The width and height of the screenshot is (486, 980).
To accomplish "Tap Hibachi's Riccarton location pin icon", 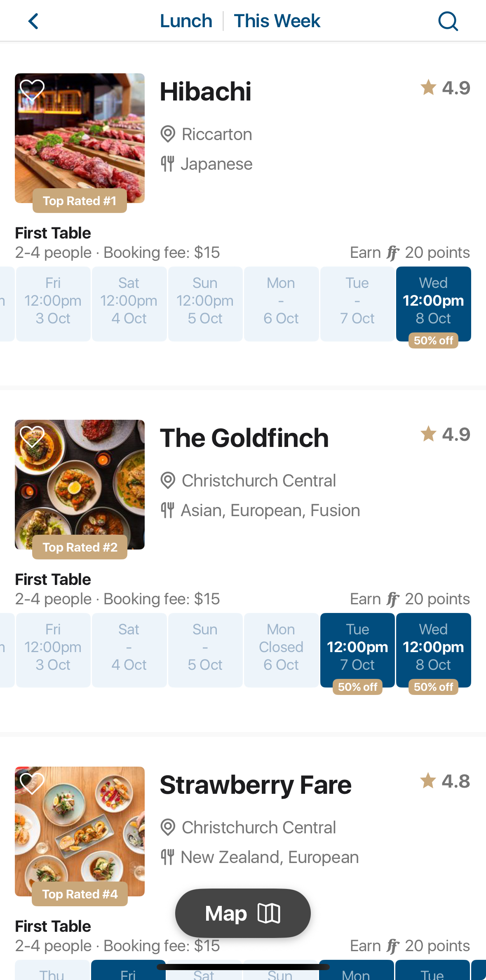I will coord(168,134).
